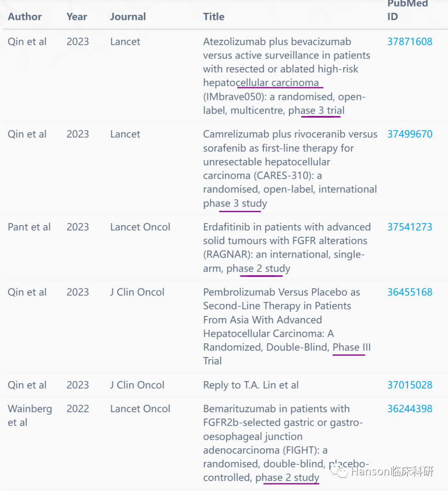
Task: Click the Year column header
Action: (77, 17)
